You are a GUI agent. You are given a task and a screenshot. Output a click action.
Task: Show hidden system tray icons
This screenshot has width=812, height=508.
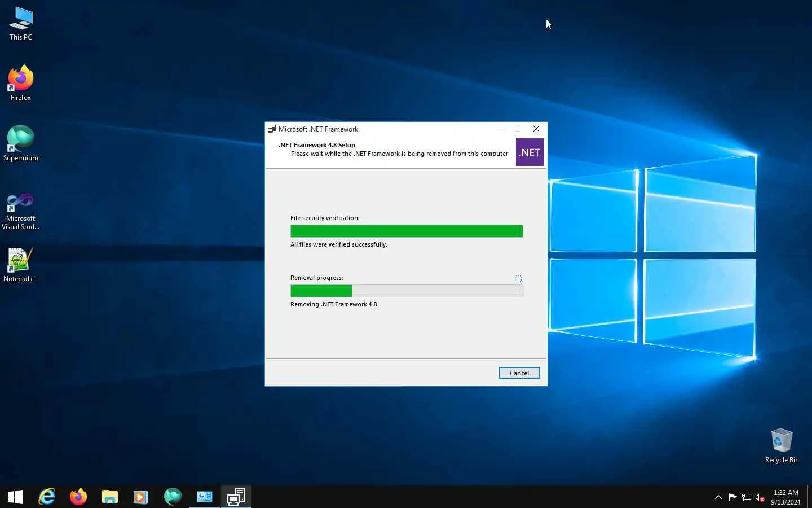click(718, 497)
